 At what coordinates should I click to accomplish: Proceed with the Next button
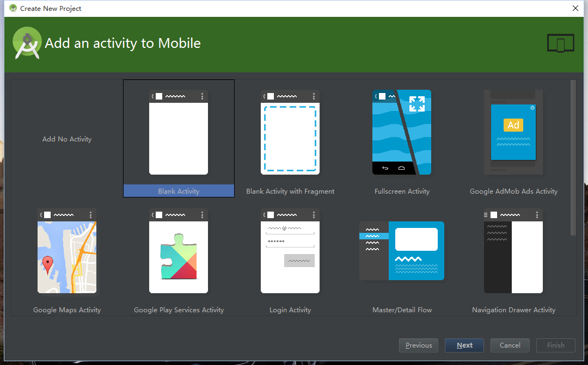[464, 345]
